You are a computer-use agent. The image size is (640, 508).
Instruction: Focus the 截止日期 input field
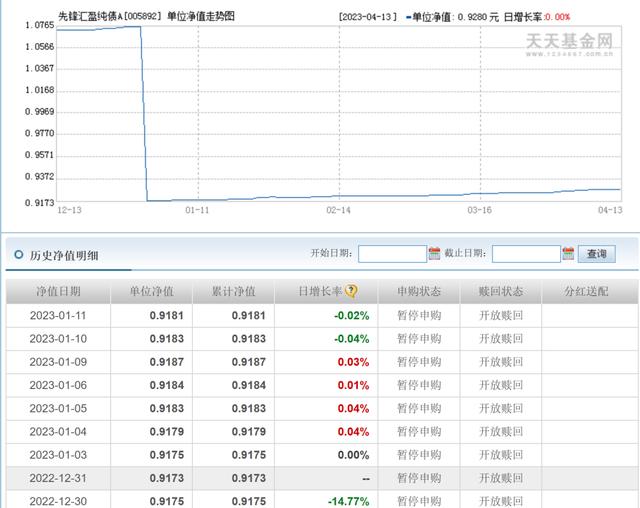click(x=526, y=254)
